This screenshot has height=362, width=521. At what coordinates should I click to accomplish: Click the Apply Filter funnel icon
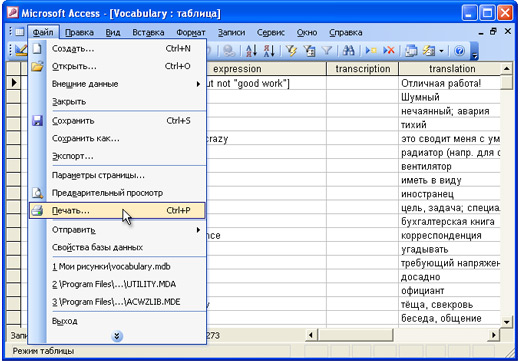coord(327,51)
